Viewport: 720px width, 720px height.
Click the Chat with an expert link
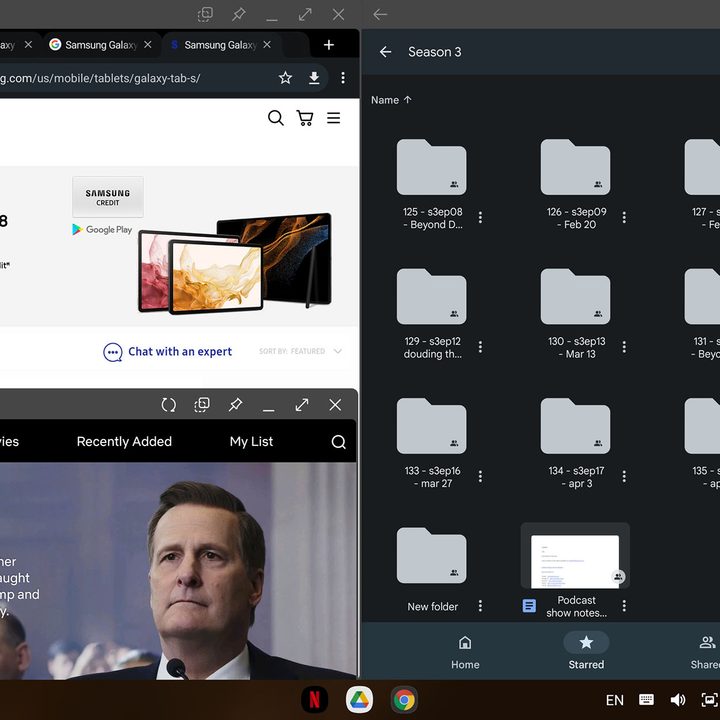[x=180, y=352]
